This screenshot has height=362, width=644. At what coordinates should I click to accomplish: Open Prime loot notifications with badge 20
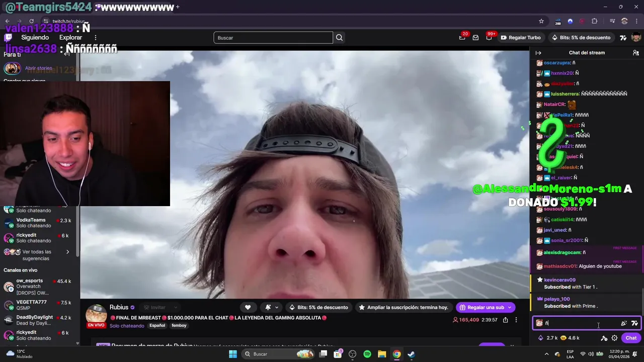click(x=462, y=37)
